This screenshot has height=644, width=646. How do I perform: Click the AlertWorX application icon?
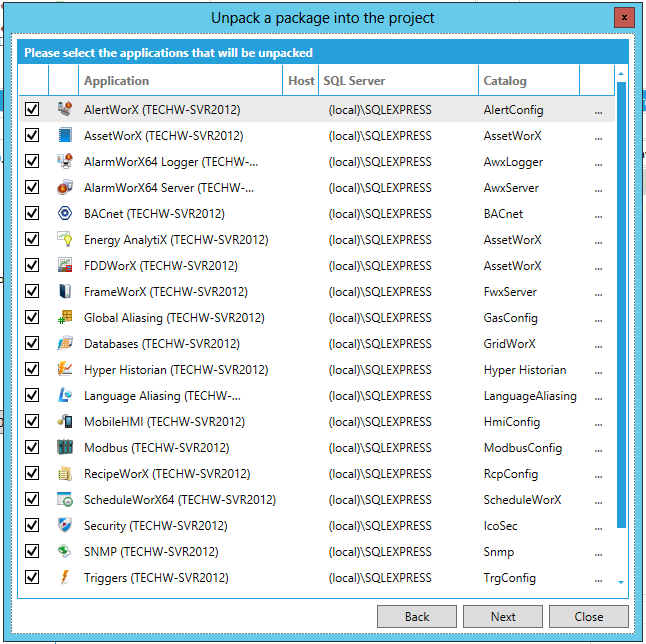64,109
